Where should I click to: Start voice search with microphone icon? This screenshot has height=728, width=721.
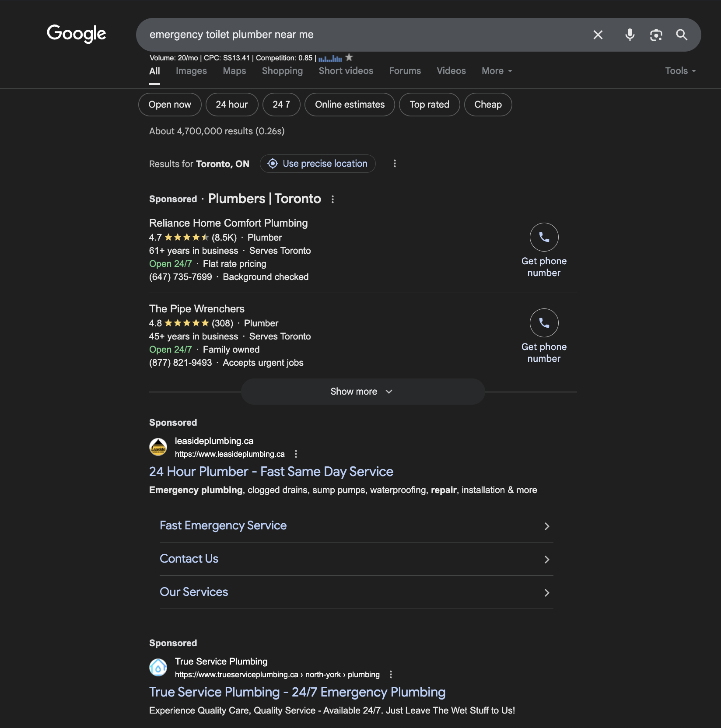(x=630, y=35)
